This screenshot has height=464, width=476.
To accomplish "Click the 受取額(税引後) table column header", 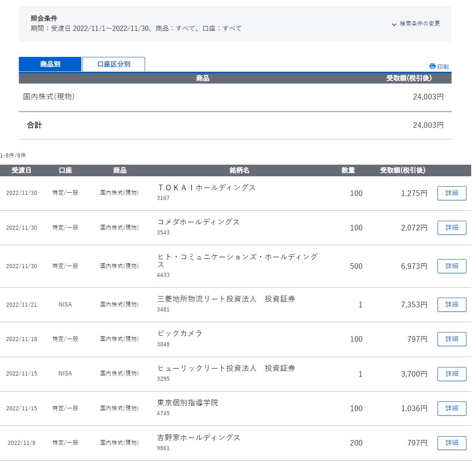I will coord(402,170).
